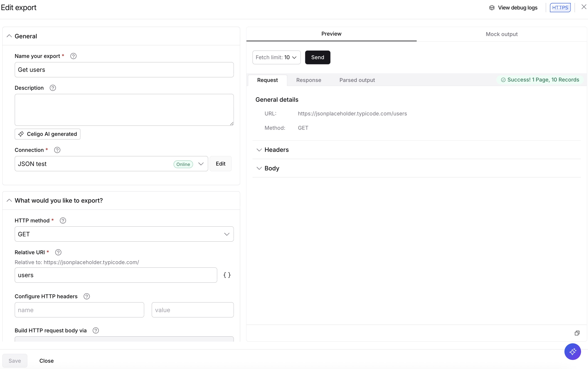Image resolution: width=588 pixels, height=369 pixels.
Task: Click Relative to: https://jsonplaceholder.typicode.com/ text
Action: [x=77, y=262]
